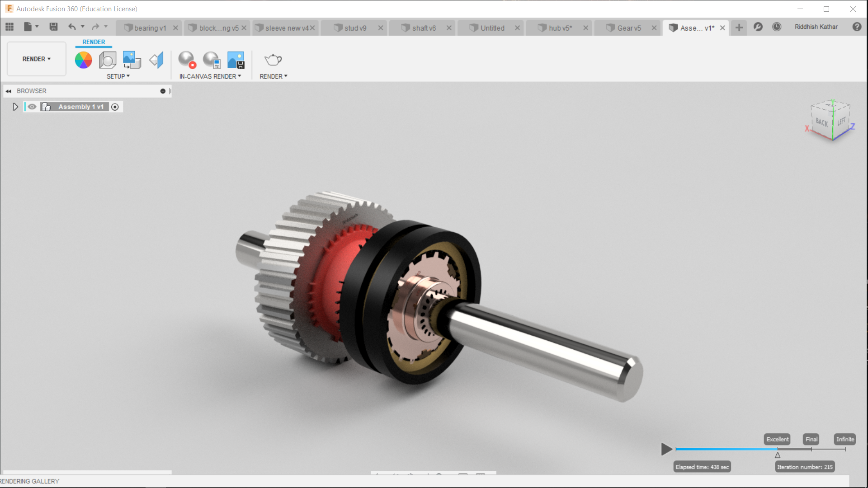Click the Iteration number: 215 label
The image size is (868, 488).
(805, 467)
